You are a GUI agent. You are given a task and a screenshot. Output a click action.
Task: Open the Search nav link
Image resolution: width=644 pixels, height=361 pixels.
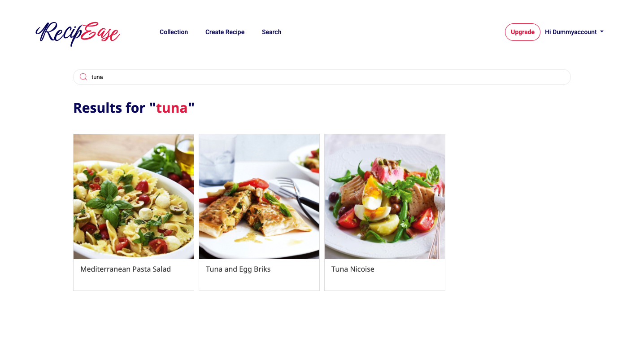[271, 32]
